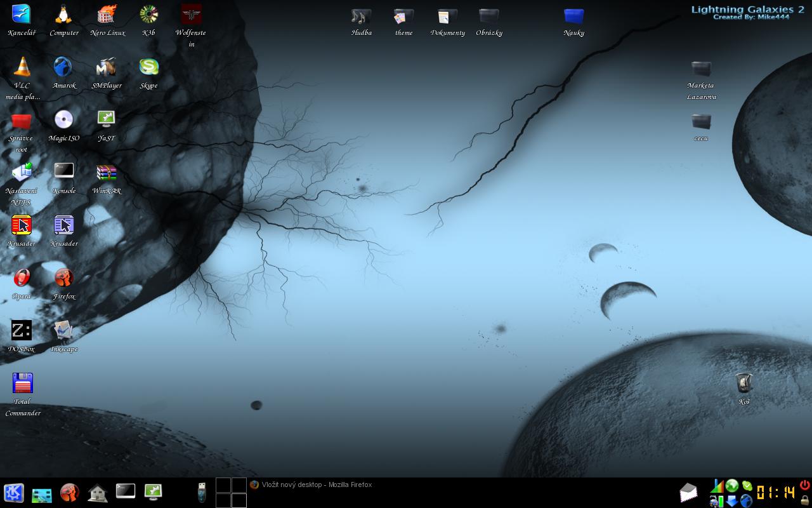The height and width of the screenshot is (508, 812).
Task: Launch Firefox from the panel launcher
Action: coord(70,493)
